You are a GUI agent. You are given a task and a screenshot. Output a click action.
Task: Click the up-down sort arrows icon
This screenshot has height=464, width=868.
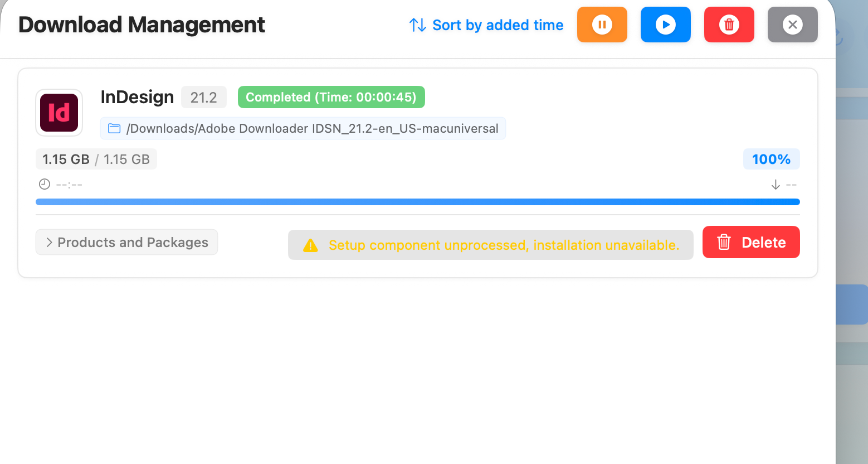418,25
